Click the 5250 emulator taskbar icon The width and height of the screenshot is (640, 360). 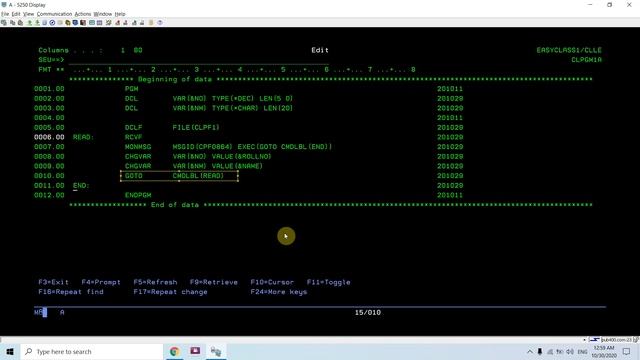(216, 351)
